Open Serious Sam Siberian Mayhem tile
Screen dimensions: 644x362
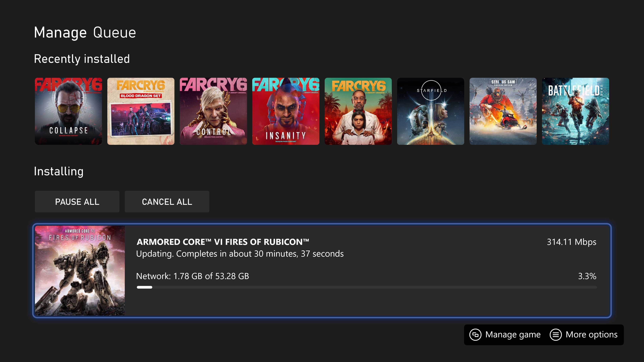[x=503, y=111]
